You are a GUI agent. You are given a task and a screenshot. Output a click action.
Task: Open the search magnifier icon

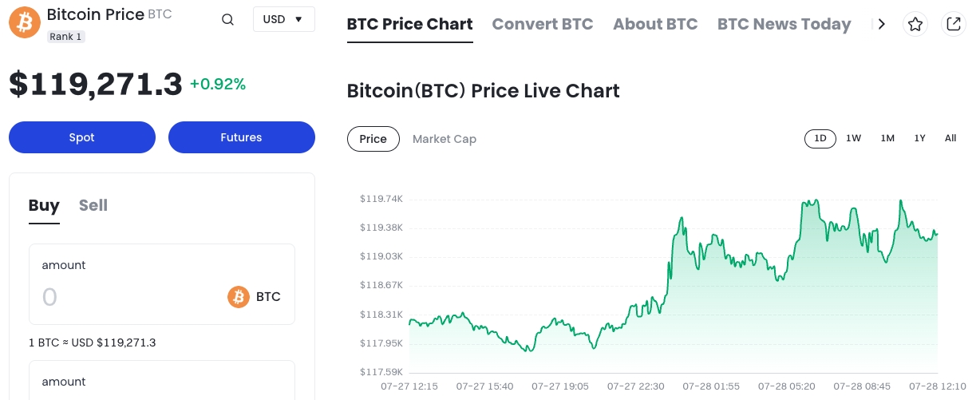pyautogui.click(x=227, y=20)
